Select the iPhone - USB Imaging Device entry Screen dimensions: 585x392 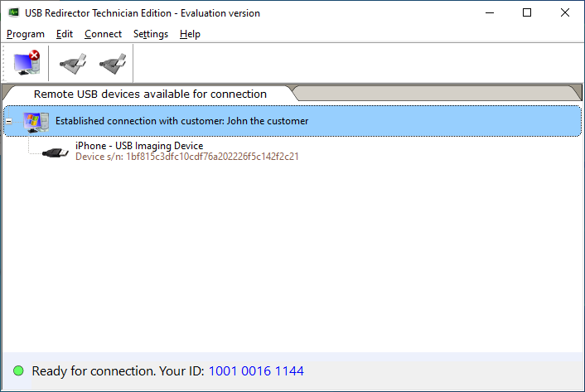(139, 146)
